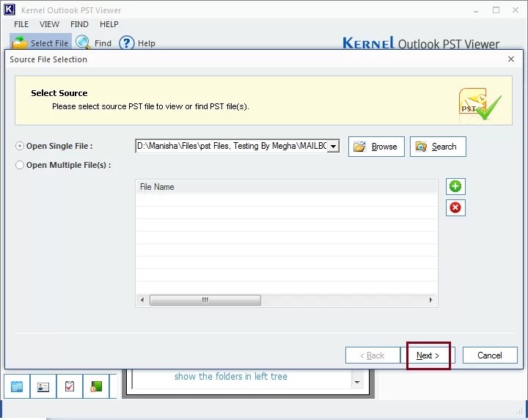528x420 pixels.
Task: Click the File Name column header
Action: pyautogui.click(x=286, y=187)
